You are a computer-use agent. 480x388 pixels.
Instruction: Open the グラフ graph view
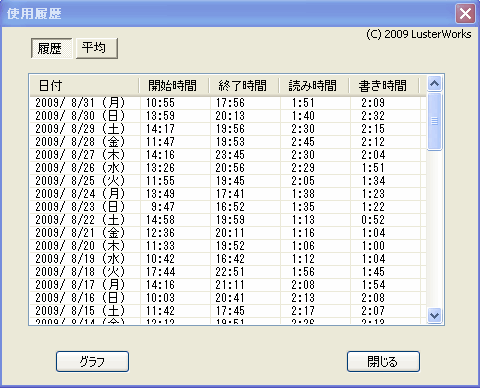[92, 361]
